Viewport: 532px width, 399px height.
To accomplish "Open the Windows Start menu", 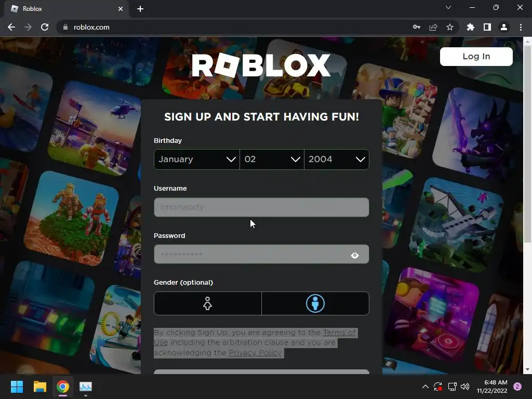I will click(17, 387).
